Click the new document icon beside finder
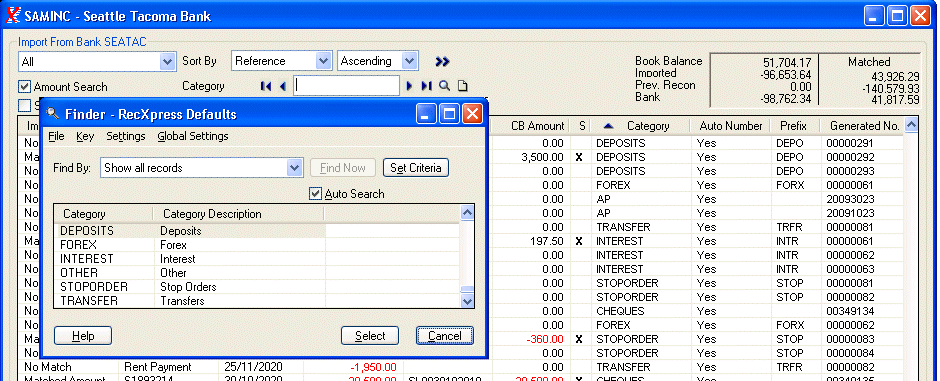This screenshot has width=940, height=381. pos(462,86)
